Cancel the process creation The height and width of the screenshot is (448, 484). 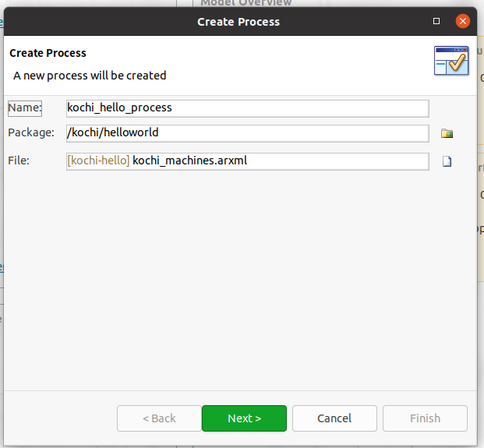click(334, 418)
